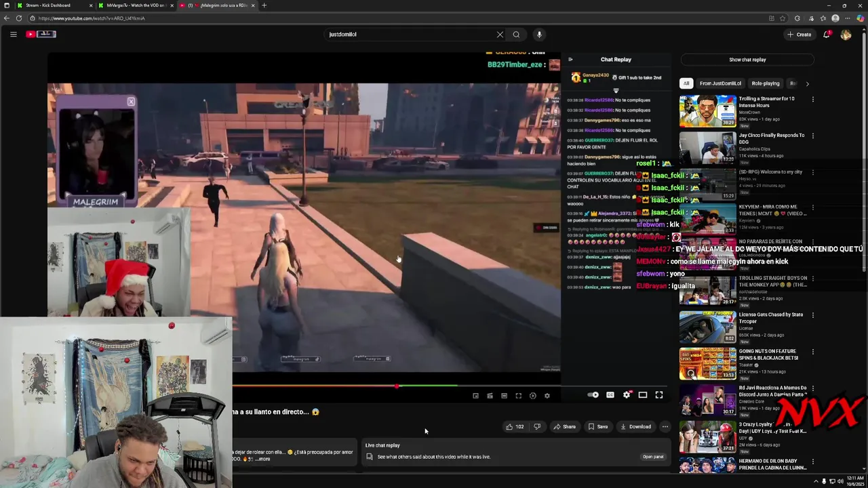Click inner video fullscreen icon
The image size is (868, 488).
pos(518,396)
